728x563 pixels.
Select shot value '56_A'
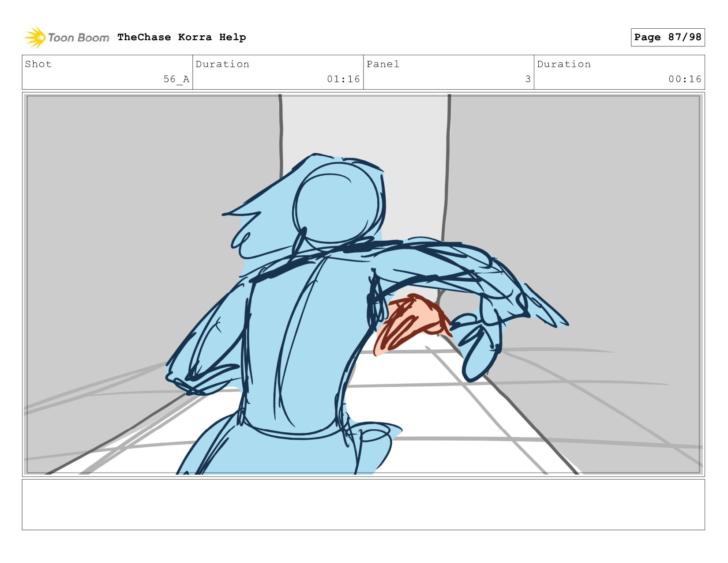coord(176,79)
